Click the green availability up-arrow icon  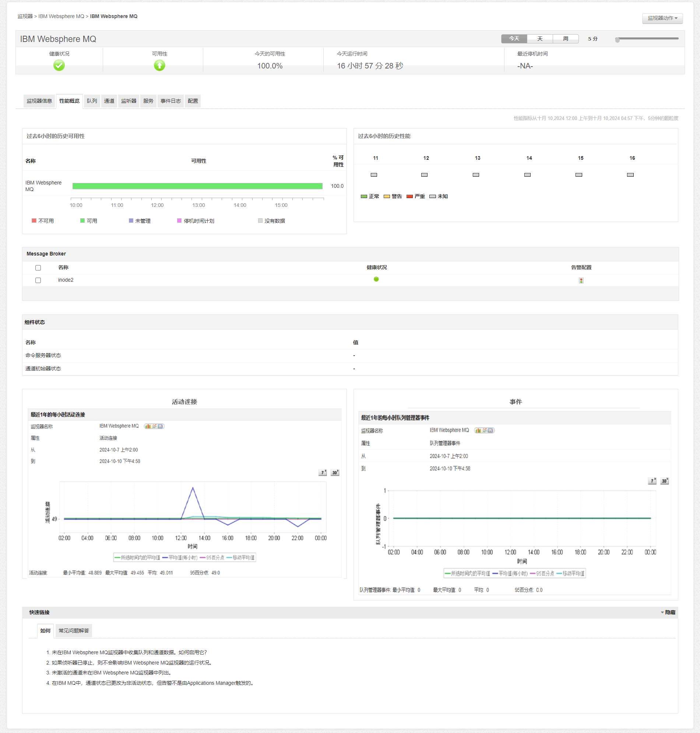[x=159, y=66]
